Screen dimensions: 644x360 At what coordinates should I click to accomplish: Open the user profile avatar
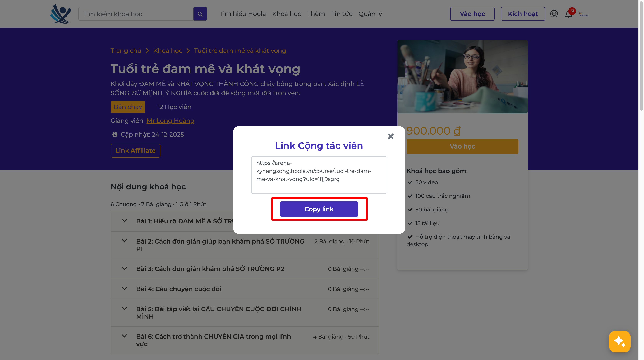(x=583, y=14)
